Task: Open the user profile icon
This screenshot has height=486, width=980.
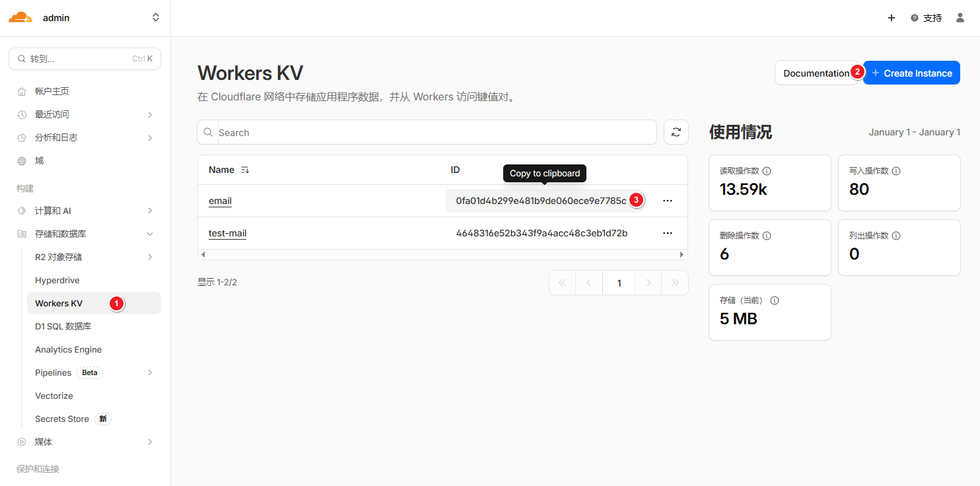Action: [x=960, y=18]
